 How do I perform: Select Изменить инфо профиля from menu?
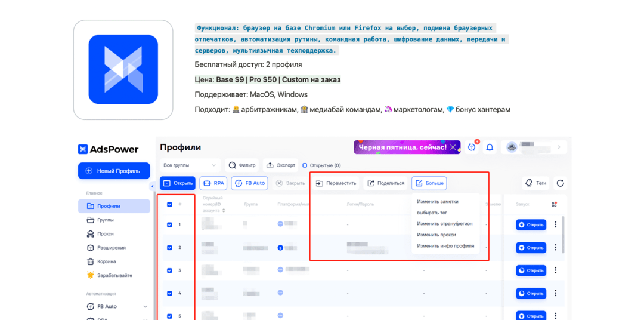(445, 245)
